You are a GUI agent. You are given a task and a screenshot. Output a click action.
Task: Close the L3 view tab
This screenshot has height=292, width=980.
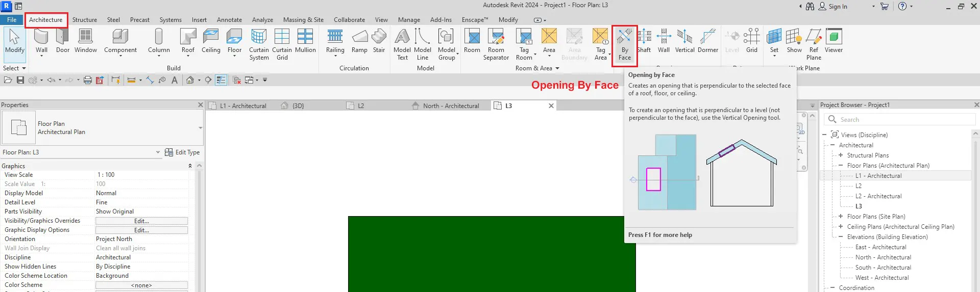pos(551,106)
